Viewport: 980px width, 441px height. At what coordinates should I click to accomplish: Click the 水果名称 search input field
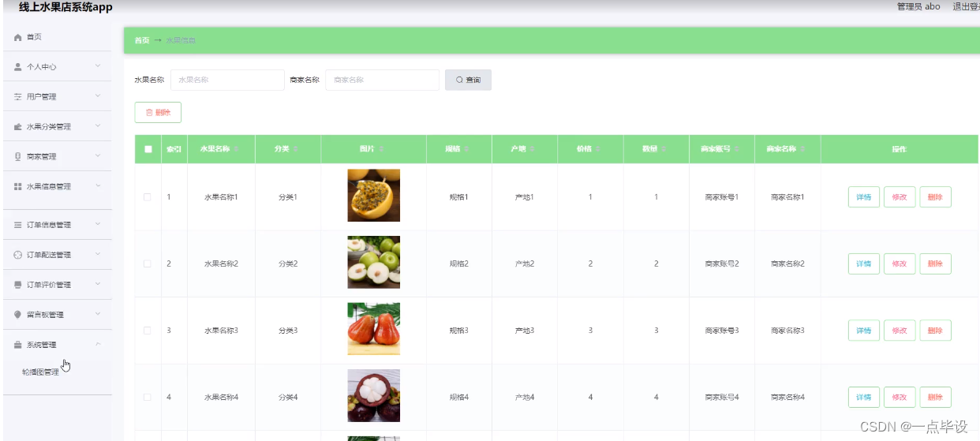[x=227, y=80]
